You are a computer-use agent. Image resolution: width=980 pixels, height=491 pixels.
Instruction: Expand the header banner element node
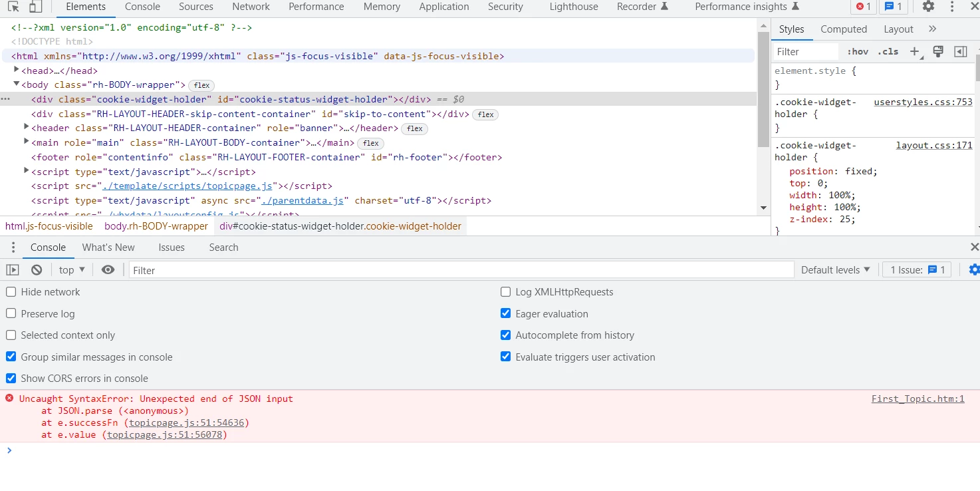(x=27, y=127)
